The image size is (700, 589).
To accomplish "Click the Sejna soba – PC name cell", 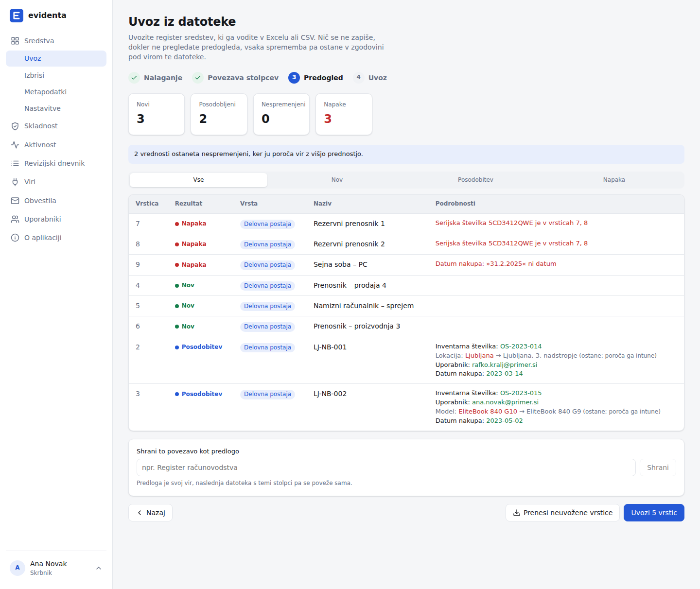I will (x=340, y=264).
